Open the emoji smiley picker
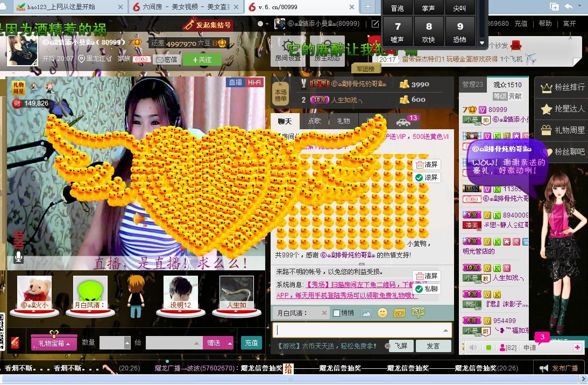588x385 pixels. 382,313
